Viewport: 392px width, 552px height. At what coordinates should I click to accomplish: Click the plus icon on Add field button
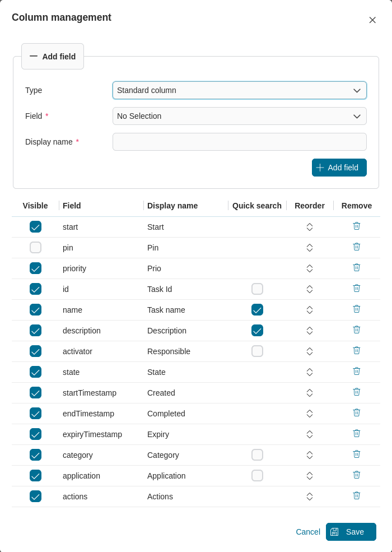(320, 168)
